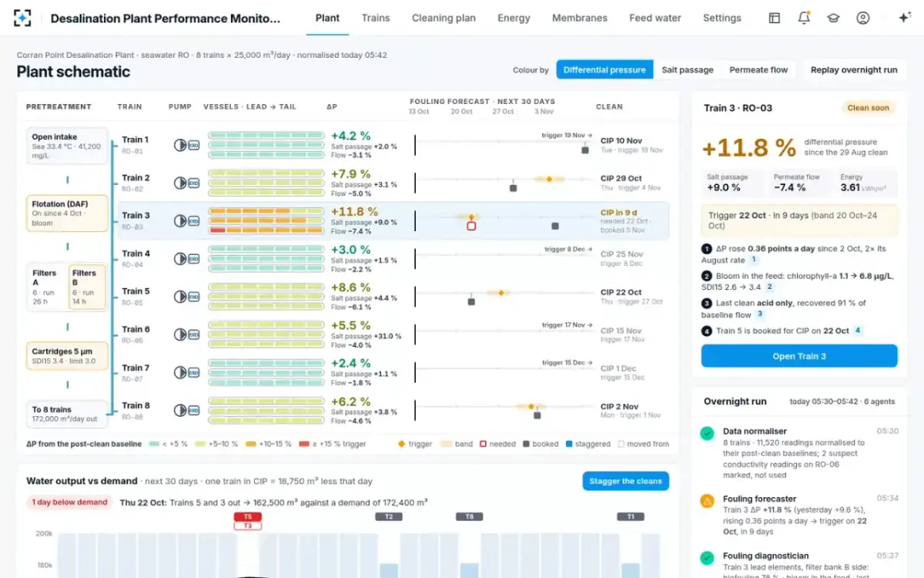Click Train 5 pump icon
This screenshot has height=578, width=924.
point(179,296)
